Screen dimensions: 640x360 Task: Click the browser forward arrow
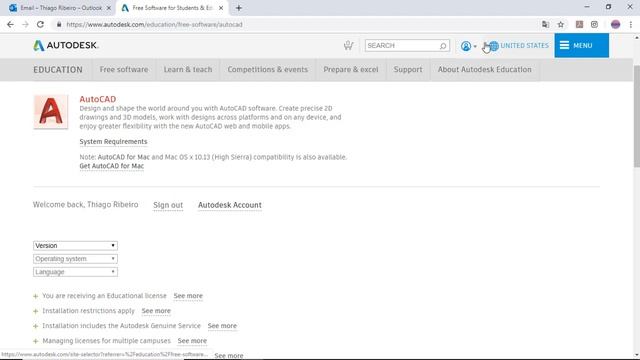pos(25,24)
